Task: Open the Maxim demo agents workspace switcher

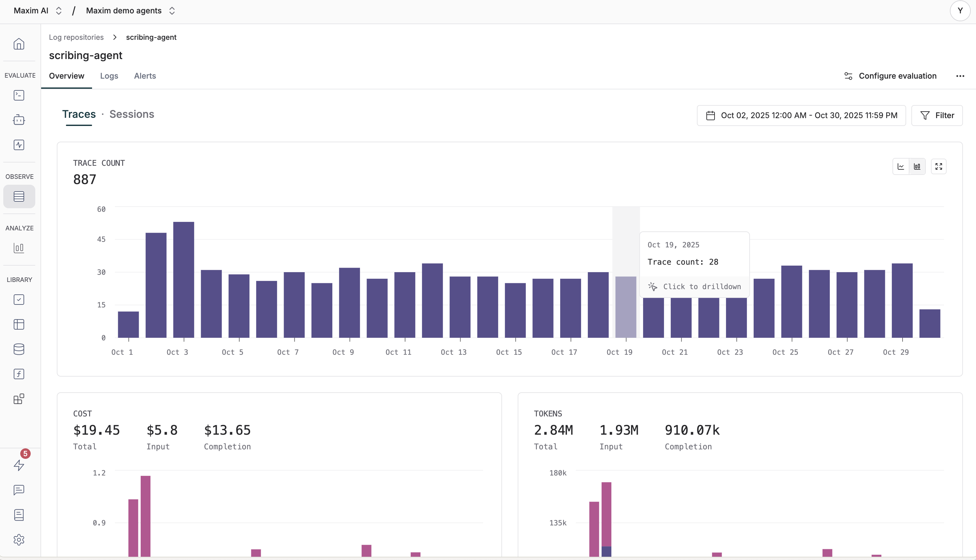Action: (131, 11)
